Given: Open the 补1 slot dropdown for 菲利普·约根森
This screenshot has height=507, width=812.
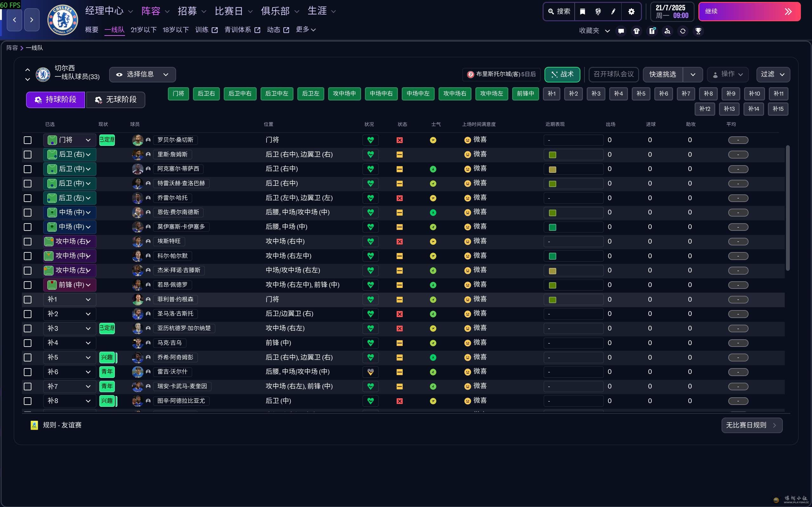Looking at the screenshot, I should [x=69, y=299].
